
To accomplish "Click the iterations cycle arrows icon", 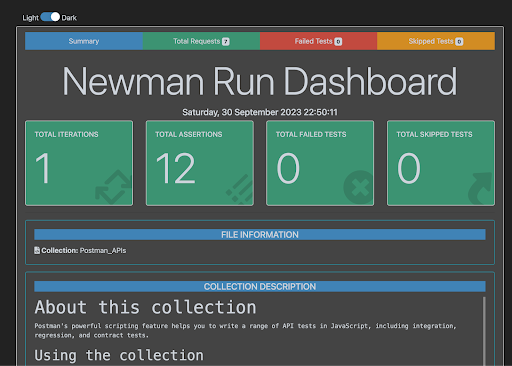I will (114, 187).
